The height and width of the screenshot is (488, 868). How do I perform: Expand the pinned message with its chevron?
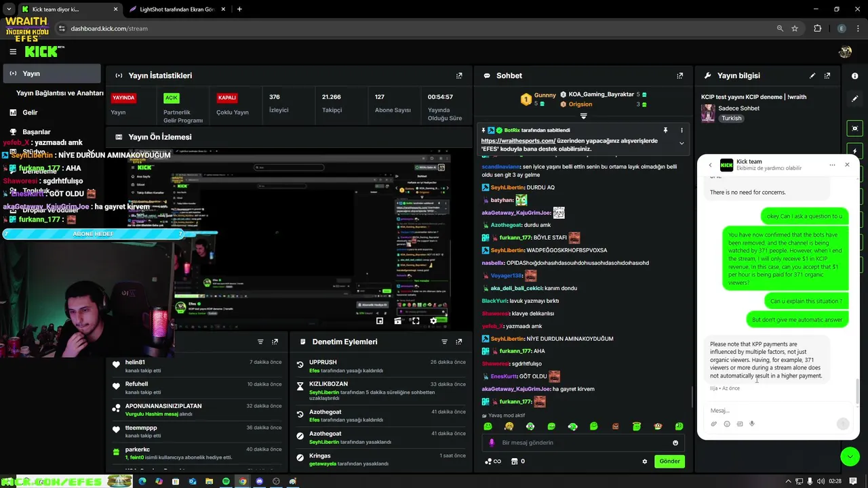[682, 143]
